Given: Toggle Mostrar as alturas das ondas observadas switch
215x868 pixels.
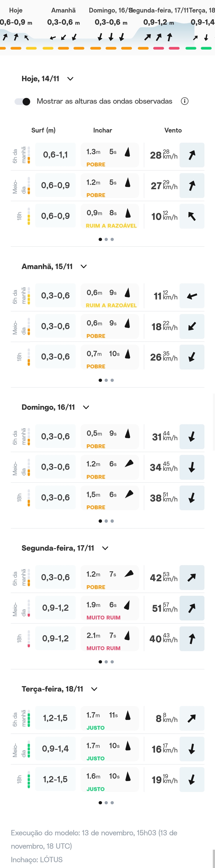Looking at the screenshot, I should 23,101.
